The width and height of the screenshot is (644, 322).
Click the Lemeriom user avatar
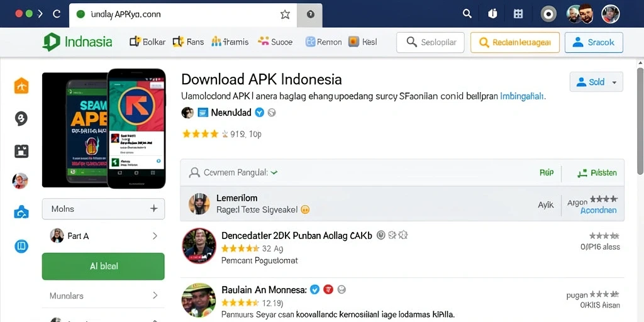[x=199, y=204]
